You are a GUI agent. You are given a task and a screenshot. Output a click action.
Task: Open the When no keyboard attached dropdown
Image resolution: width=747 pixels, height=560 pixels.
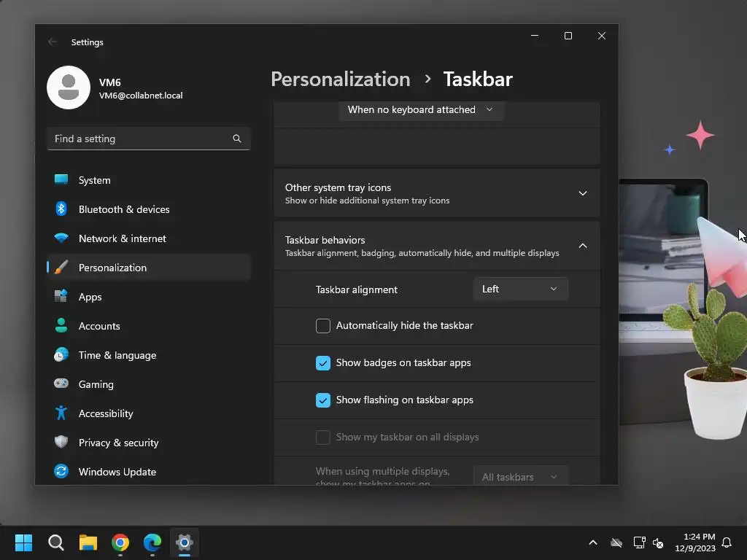pyautogui.click(x=421, y=110)
